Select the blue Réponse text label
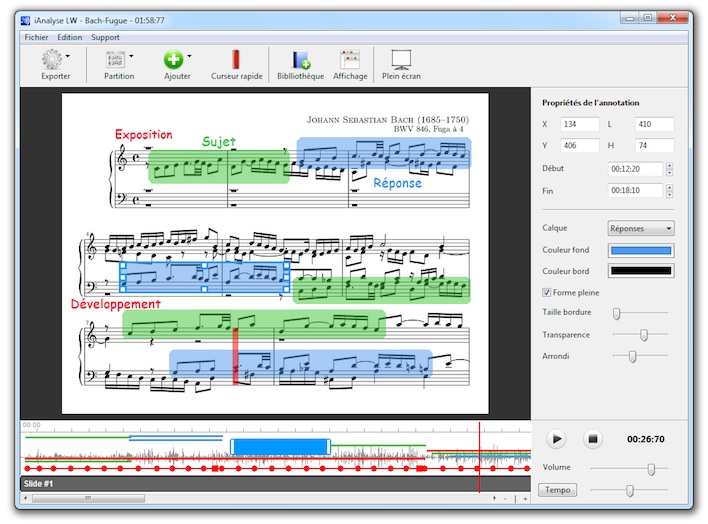This screenshot has height=524, width=708. [x=397, y=183]
